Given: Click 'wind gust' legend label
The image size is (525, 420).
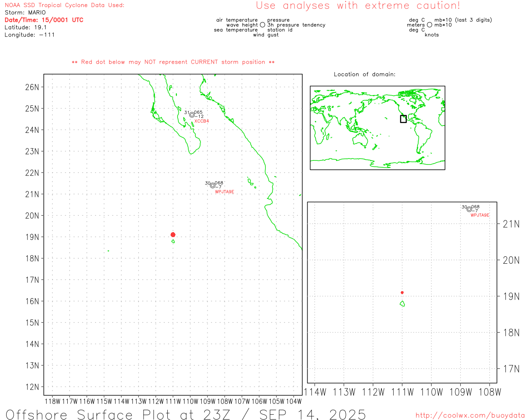Looking at the screenshot, I should click(x=266, y=35).
